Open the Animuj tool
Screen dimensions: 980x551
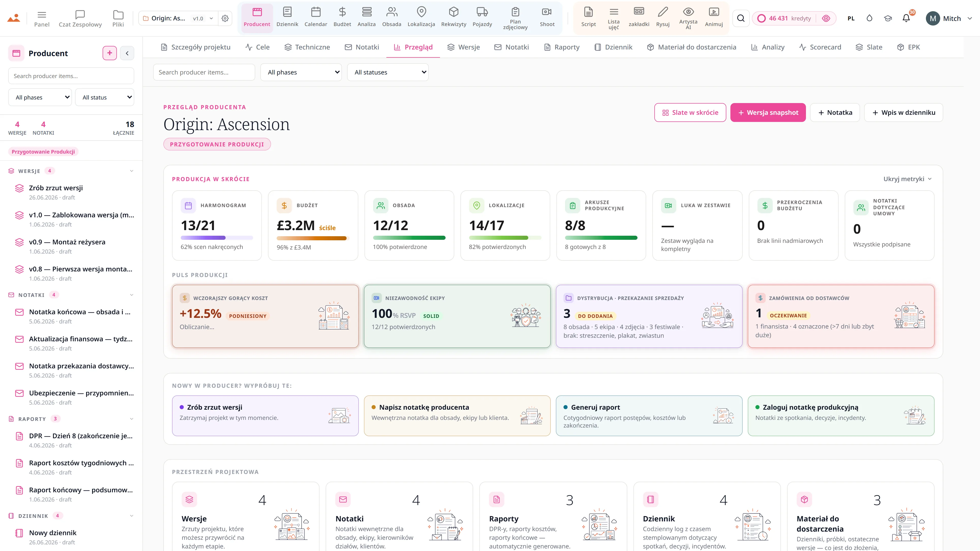714,18
